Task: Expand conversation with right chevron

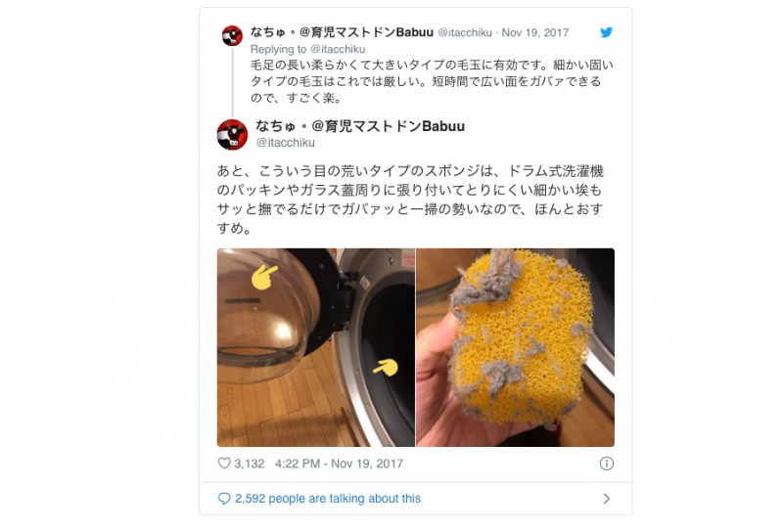Action: tap(606, 499)
